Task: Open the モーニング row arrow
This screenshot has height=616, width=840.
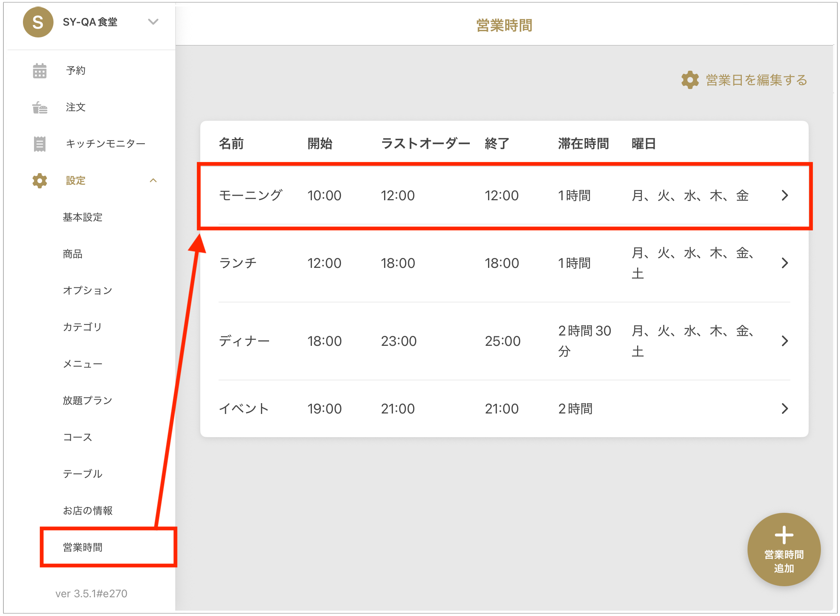Action: (x=785, y=195)
